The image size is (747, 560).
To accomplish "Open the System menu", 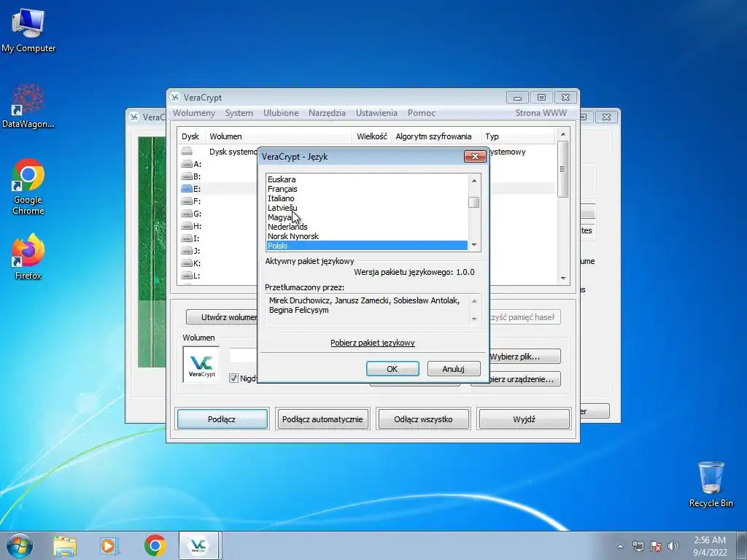I will point(239,113).
